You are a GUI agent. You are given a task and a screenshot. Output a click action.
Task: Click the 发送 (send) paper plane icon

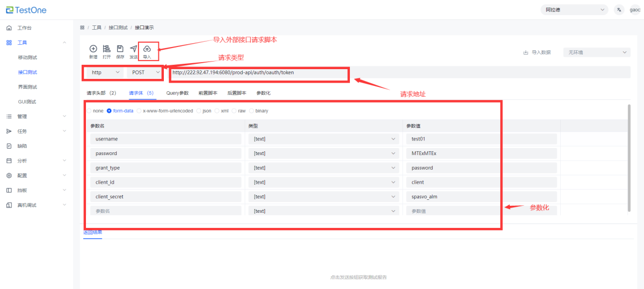click(134, 49)
